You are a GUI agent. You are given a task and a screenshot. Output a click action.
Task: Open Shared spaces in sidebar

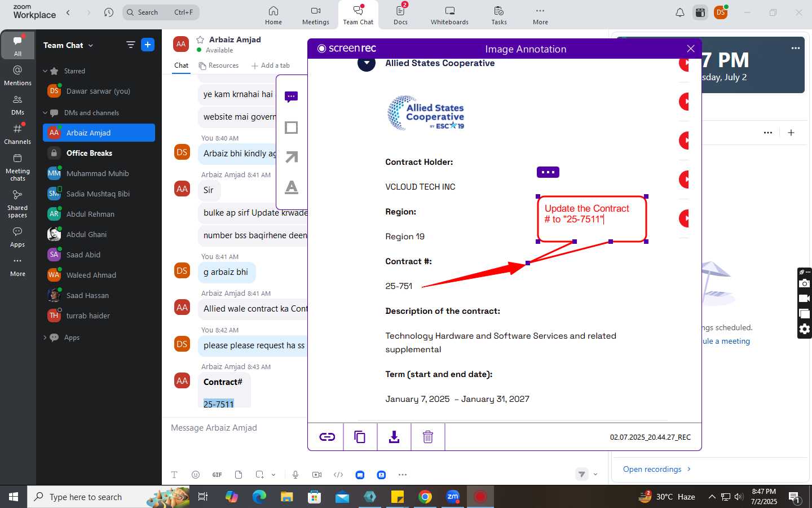point(17,204)
